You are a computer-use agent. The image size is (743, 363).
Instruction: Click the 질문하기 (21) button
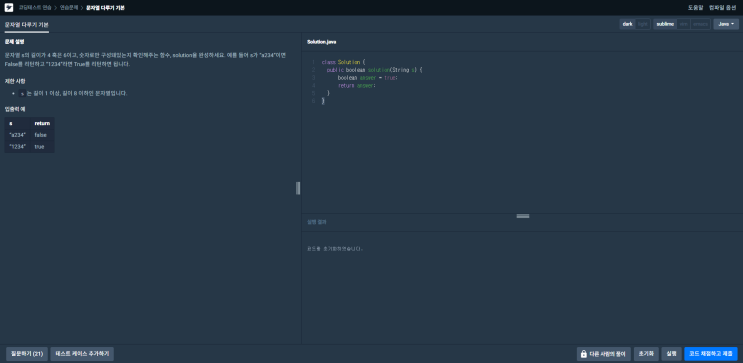(27, 354)
